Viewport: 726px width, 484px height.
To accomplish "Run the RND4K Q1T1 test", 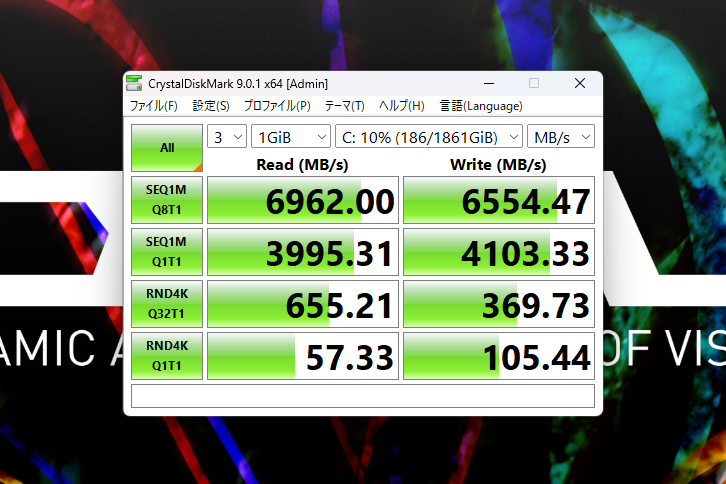I will coord(167,356).
